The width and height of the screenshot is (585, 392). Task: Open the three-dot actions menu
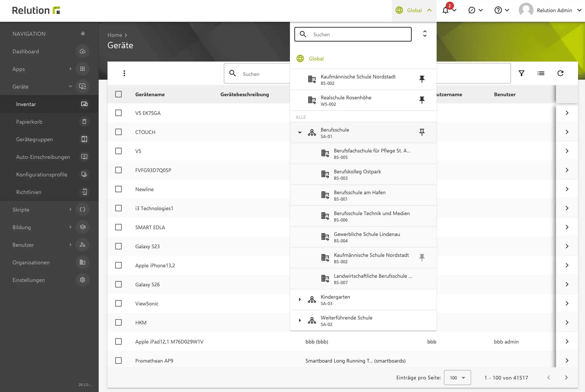point(124,73)
